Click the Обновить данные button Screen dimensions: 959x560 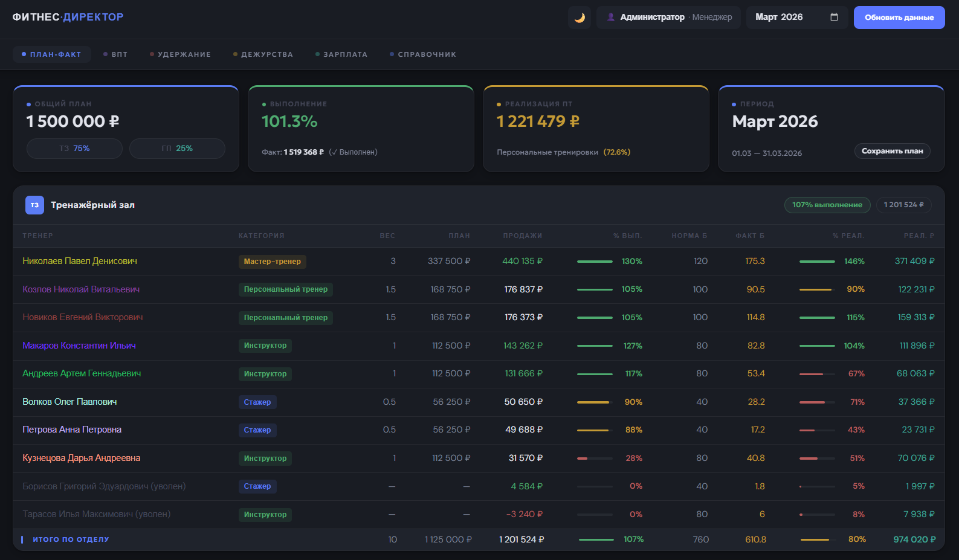pos(899,18)
